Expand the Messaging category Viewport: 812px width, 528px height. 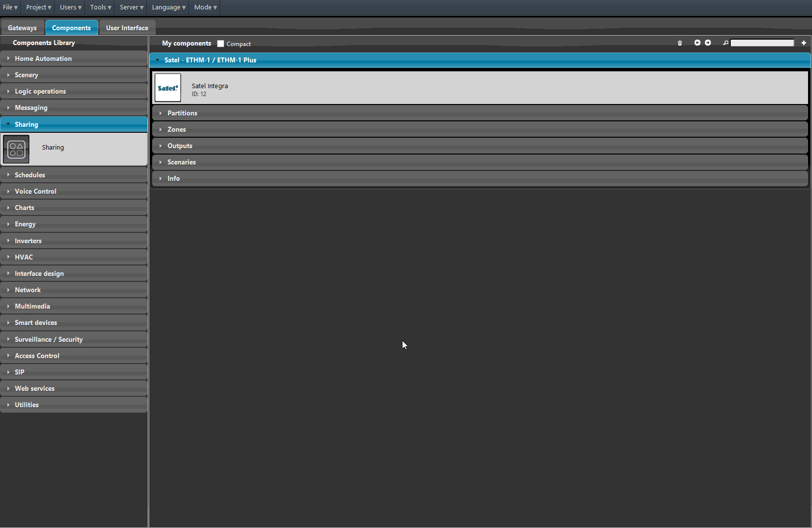tap(74, 107)
